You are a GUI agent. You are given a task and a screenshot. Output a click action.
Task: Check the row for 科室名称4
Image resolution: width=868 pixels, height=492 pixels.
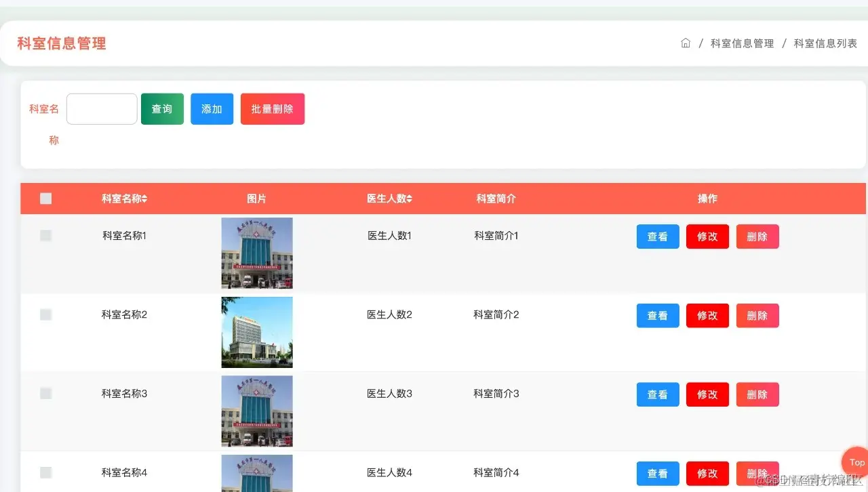coord(46,472)
